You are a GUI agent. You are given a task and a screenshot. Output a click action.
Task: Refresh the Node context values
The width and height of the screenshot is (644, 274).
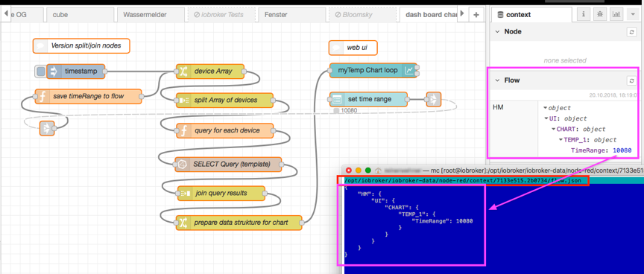(631, 32)
